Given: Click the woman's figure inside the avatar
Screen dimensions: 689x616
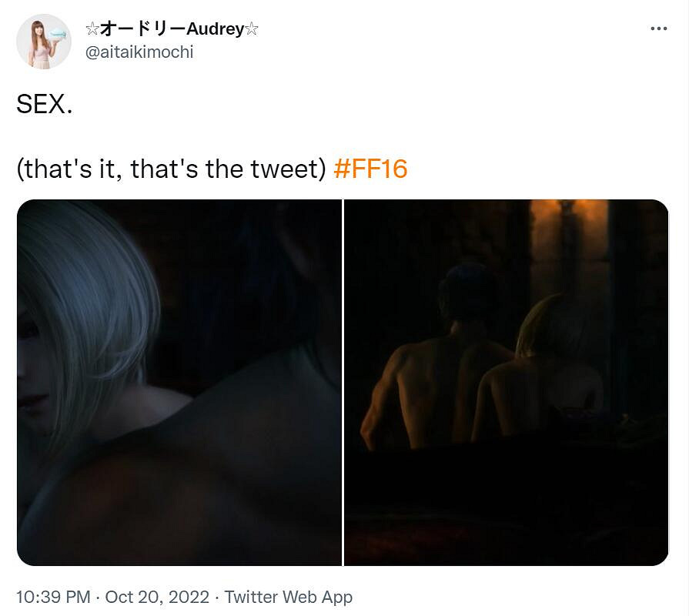Looking at the screenshot, I should 39,44.
